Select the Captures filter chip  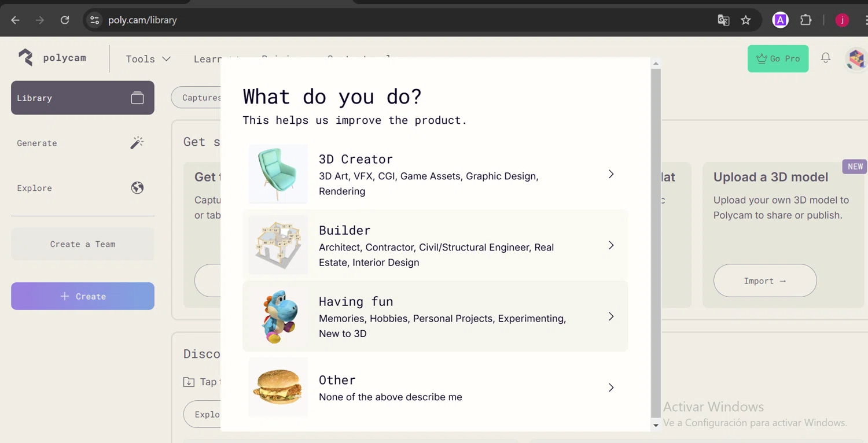(197, 98)
